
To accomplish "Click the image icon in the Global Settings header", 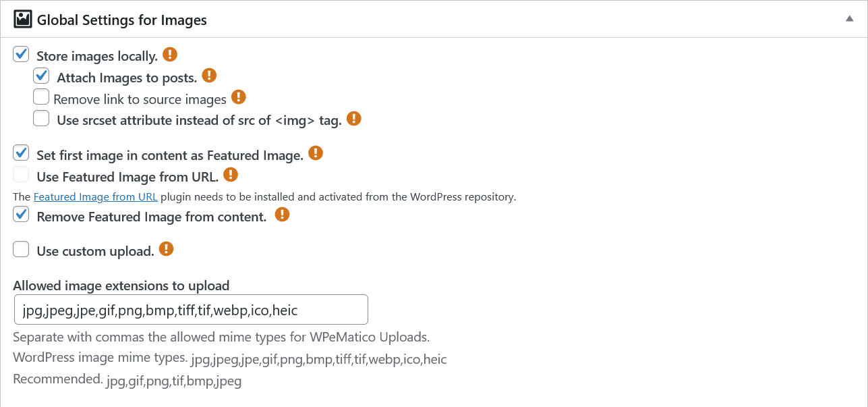I will (23, 19).
